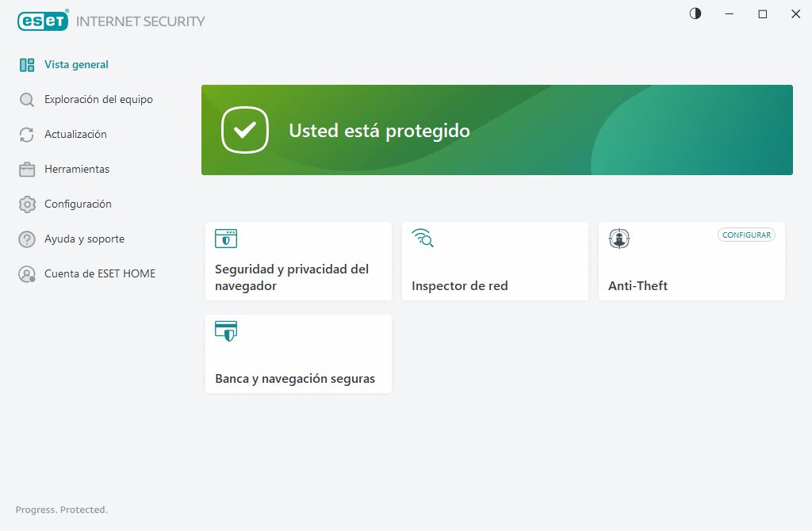Toggle dark mode with the contrast icon
Screen dimensions: 812x531
pos(695,13)
